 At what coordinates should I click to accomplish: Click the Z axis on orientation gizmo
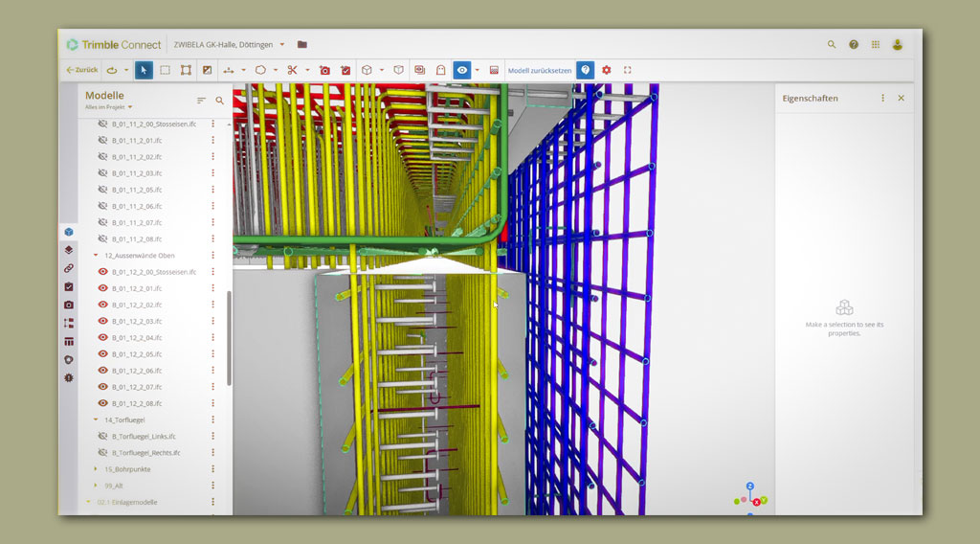750,487
